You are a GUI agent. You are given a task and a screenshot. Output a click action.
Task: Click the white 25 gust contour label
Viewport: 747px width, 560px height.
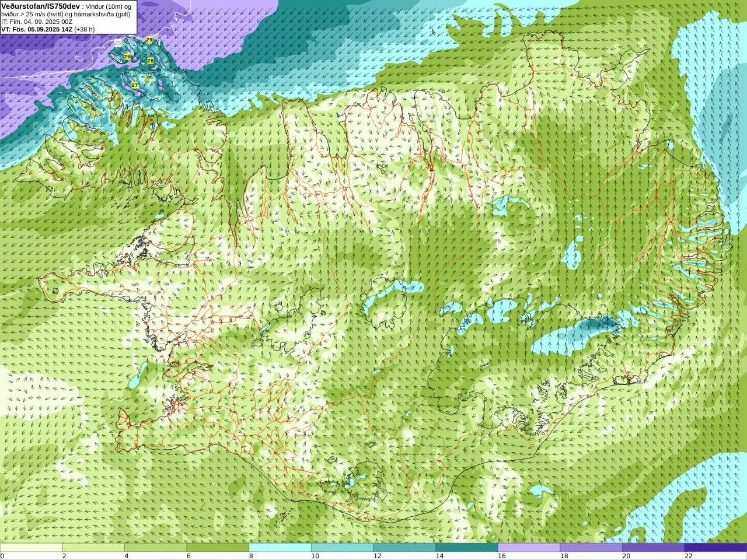118,43
